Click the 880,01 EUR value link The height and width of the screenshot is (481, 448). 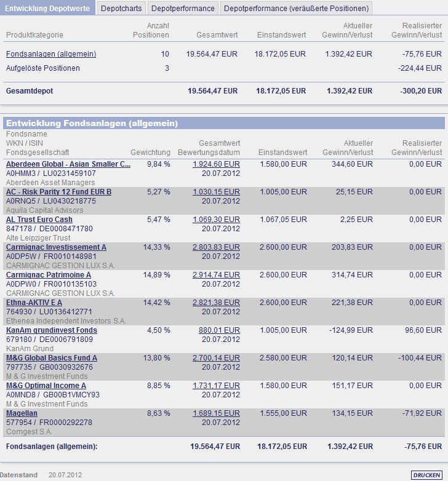click(219, 330)
